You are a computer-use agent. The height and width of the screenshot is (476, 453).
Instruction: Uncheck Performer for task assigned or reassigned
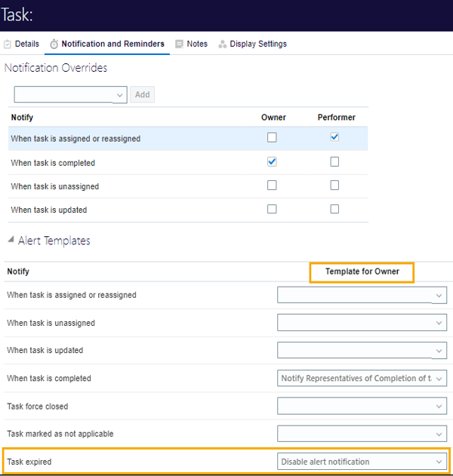coord(334,137)
